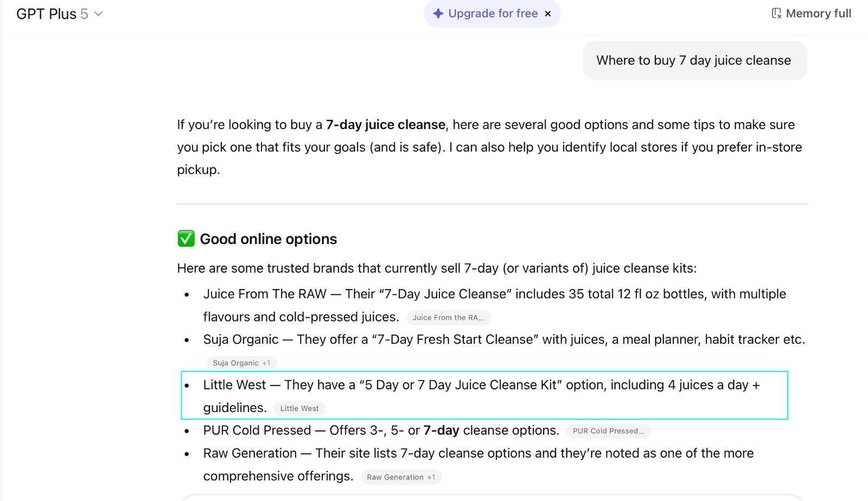Click the bullet point beside PUR Cold Pressed
Viewport: 868px width, 501px height.
[x=187, y=432]
